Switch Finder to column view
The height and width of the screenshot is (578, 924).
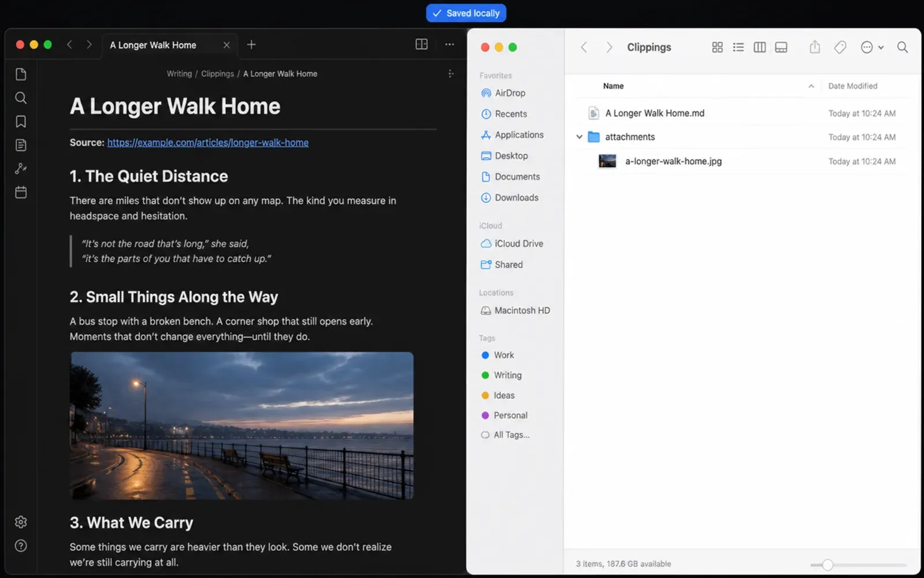(x=759, y=47)
